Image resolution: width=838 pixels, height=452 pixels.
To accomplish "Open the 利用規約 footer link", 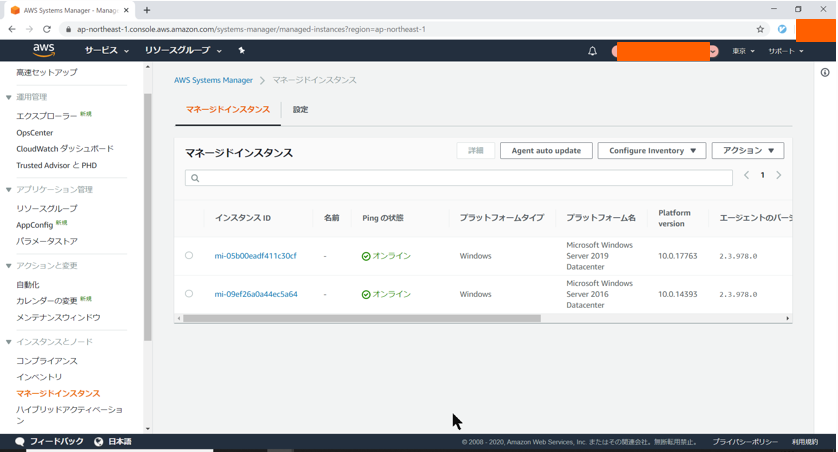I will tap(805, 442).
